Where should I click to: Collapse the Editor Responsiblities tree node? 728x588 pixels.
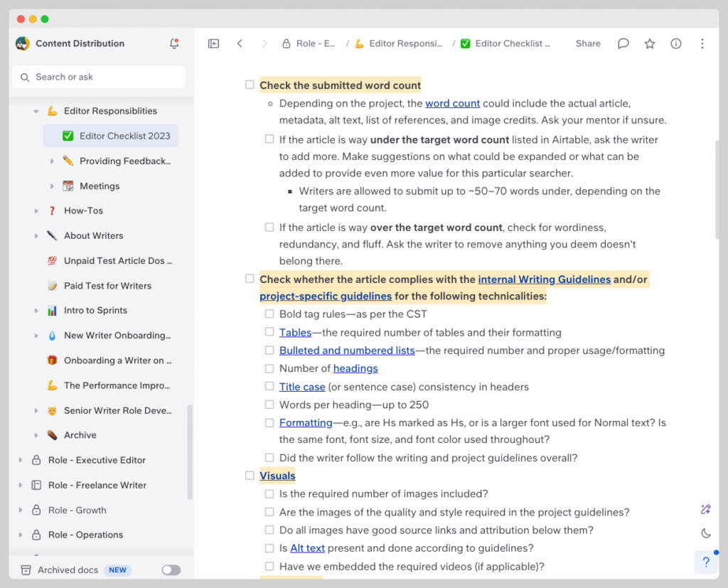36,111
